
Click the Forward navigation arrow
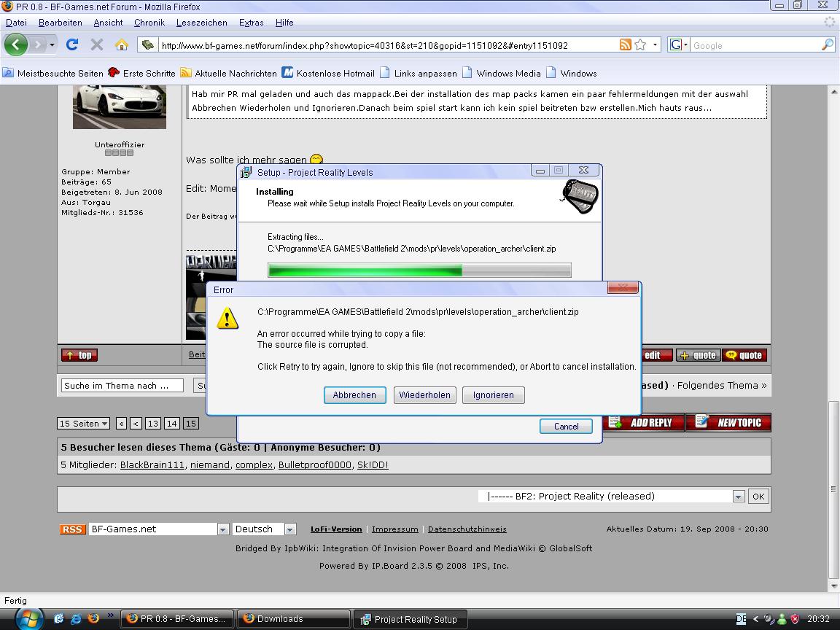[x=37, y=44]
